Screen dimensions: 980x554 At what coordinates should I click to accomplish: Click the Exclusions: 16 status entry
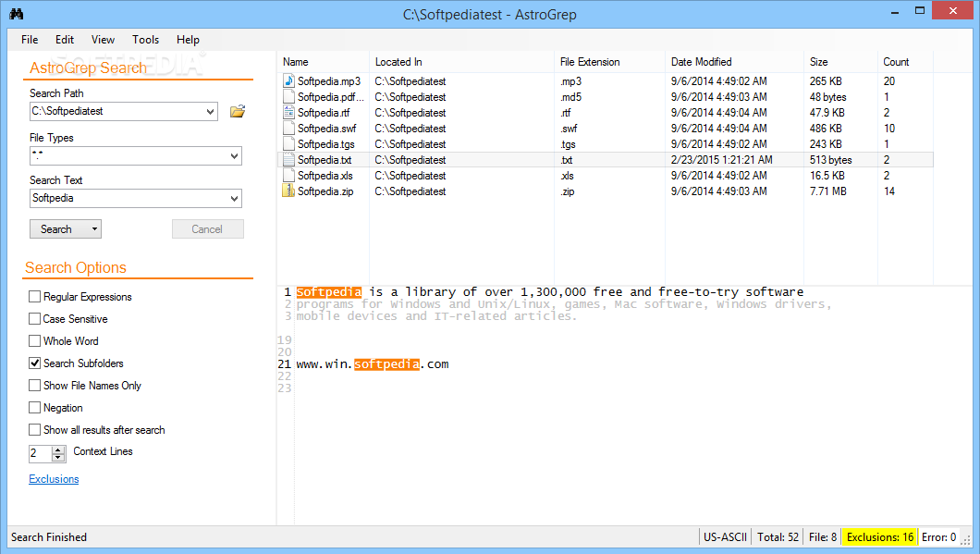click(880, 537)
